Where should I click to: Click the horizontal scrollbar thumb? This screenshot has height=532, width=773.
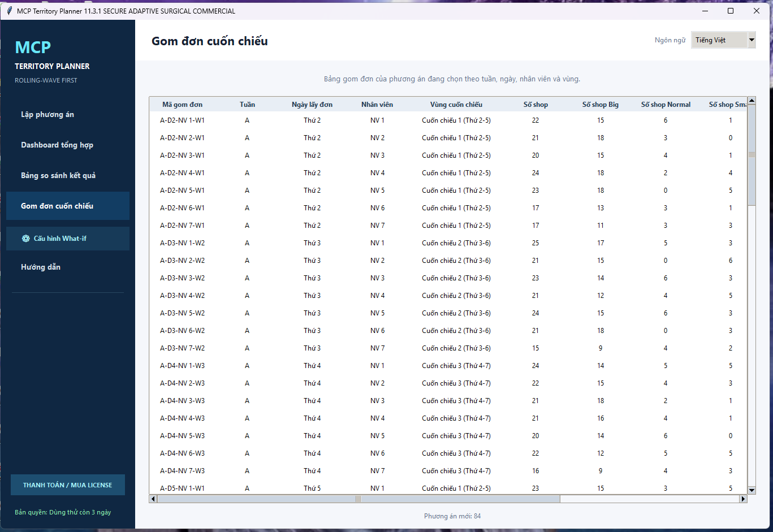pos(359,499)
